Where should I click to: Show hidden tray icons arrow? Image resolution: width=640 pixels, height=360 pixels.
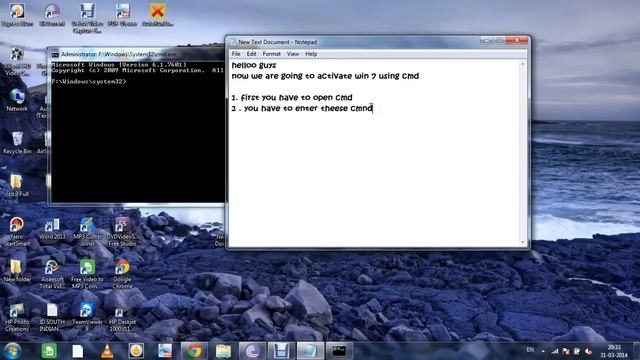pyautogui.click(x=543, y=351)
